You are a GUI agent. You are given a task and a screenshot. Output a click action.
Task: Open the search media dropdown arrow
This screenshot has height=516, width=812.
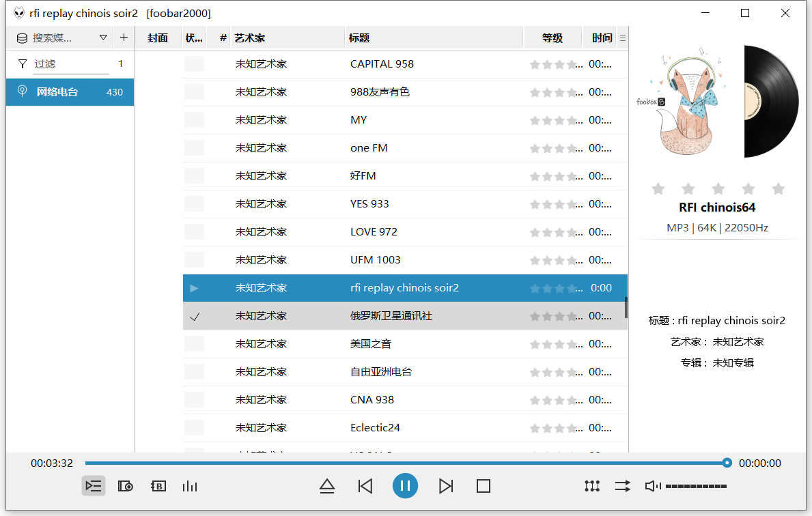tap(103, 38)
